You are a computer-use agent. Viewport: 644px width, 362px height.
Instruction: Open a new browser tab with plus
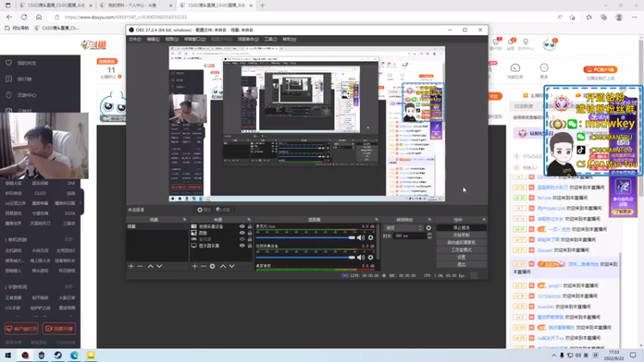tap(262, 6)
